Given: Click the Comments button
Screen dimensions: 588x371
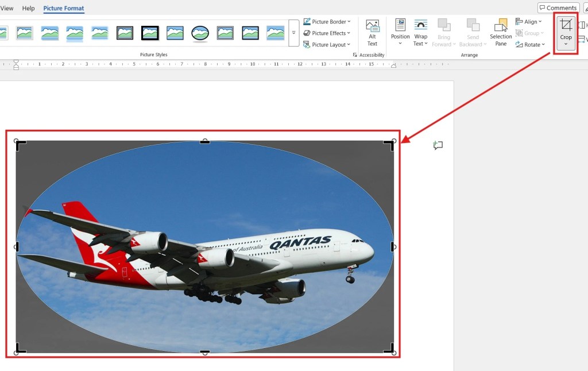Looking at the screenshot, I should pyautogui.click(x=558, y=7).
